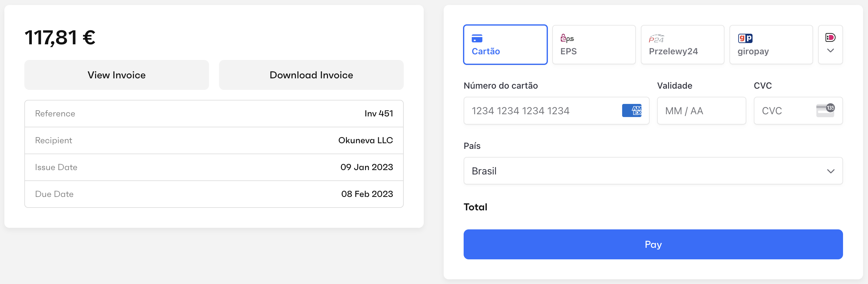Click the chevron arrow in Brasil dropdown

(x=831, y=171)
